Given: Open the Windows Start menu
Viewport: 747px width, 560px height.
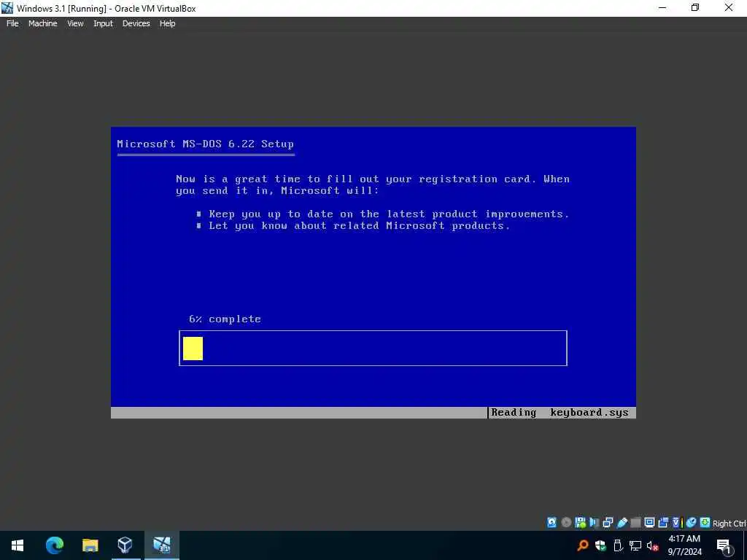Looking at the screenshot, I should (18, 545).
